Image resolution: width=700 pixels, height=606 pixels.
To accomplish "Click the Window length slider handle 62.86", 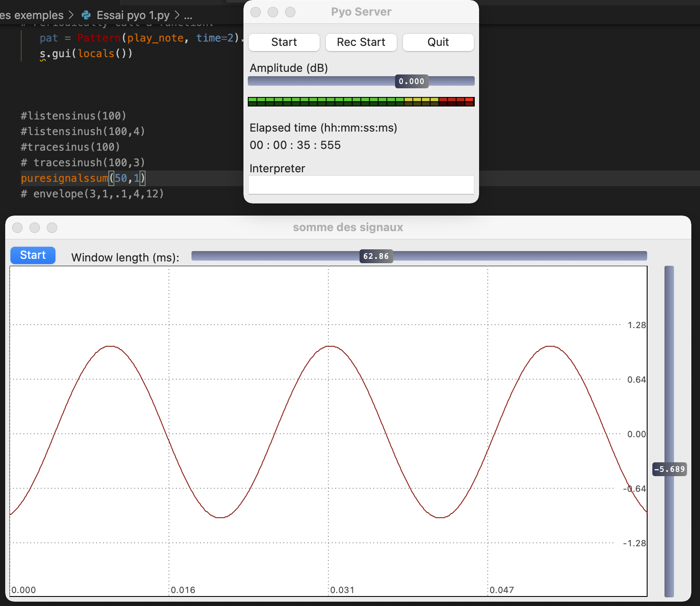I will pos(376,256).
